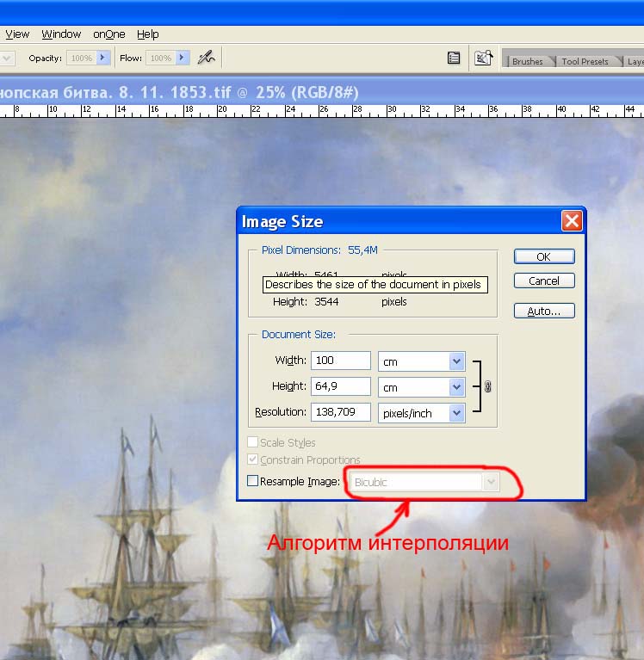Open the Window menu

(x=61, y=34)
